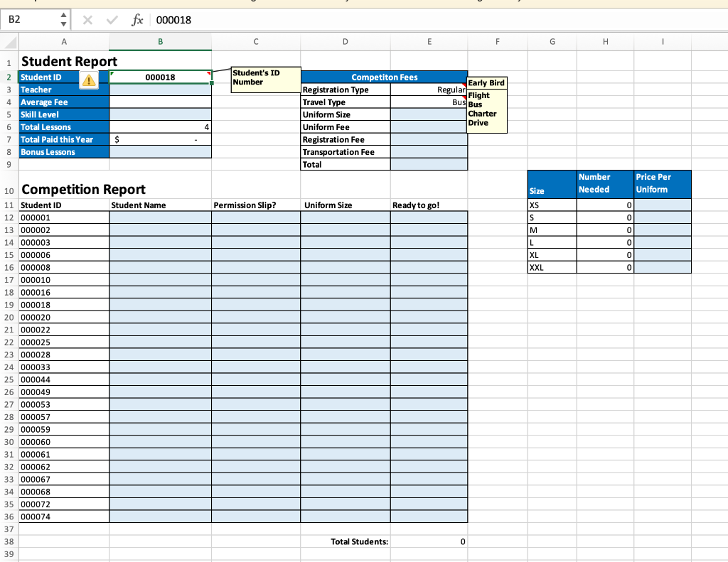Click the Name Box down stepper arrow
The height and width of the screenshot is (562, 728).
tap(62, 24)
